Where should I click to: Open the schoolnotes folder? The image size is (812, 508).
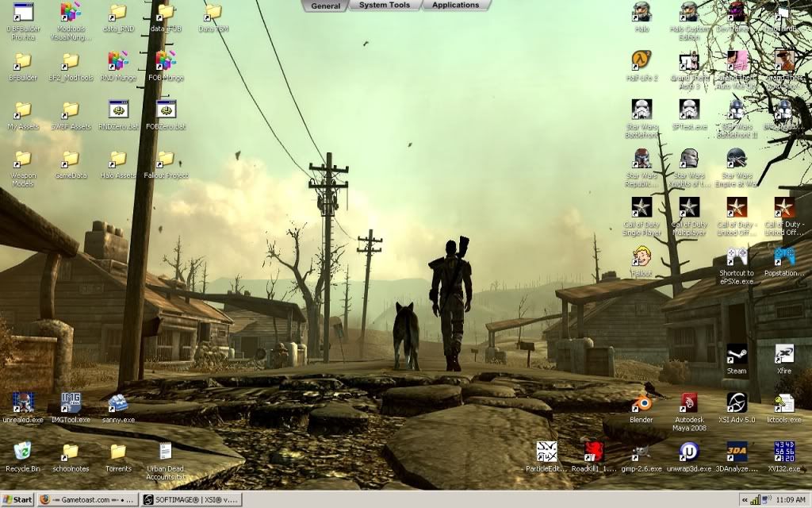click(x=71, y=456)
